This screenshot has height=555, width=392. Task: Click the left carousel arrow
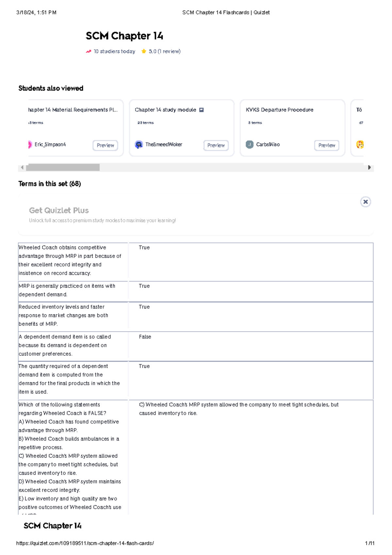coord(22,167)
